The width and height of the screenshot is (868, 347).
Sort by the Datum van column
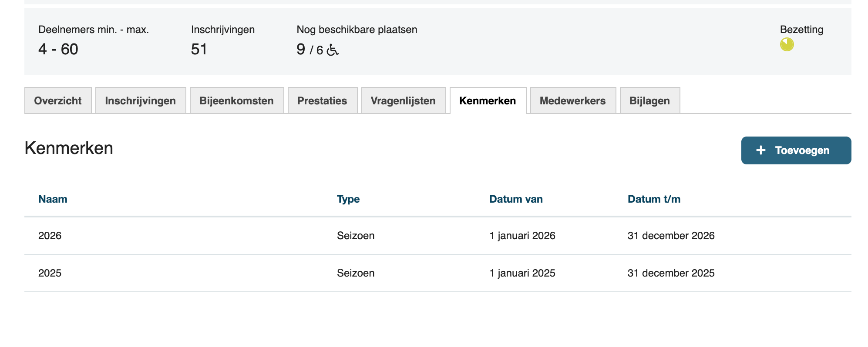point(516,199)
